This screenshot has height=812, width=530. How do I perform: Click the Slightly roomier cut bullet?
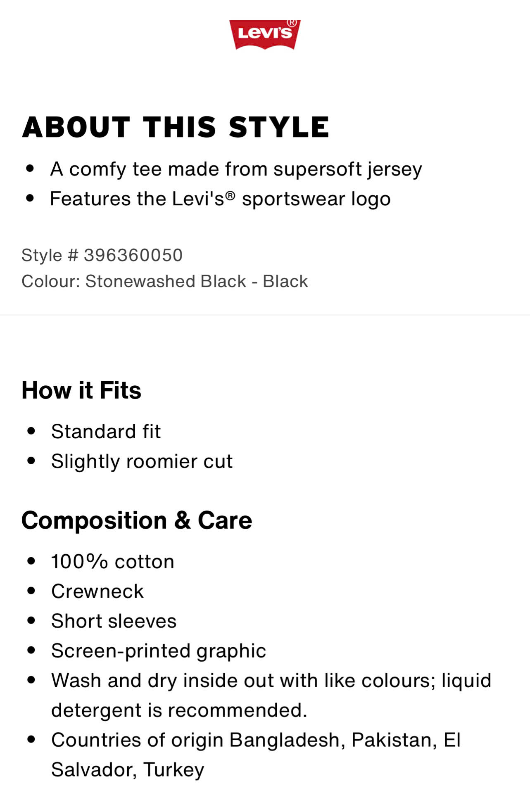pos(142,461)
